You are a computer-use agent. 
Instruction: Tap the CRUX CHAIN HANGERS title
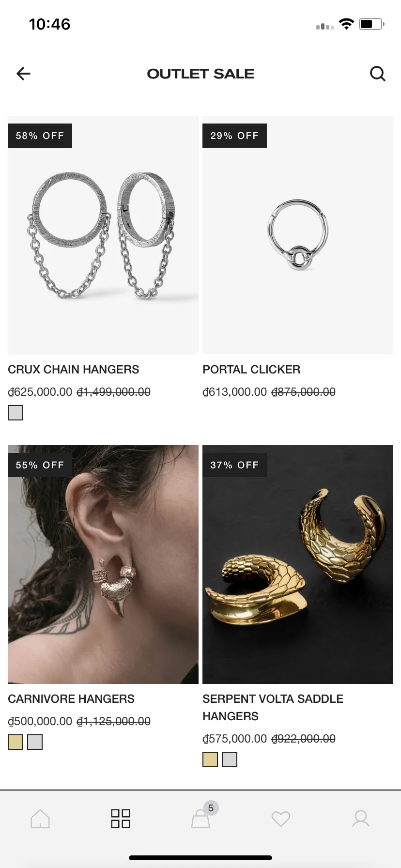coord(74,370)
